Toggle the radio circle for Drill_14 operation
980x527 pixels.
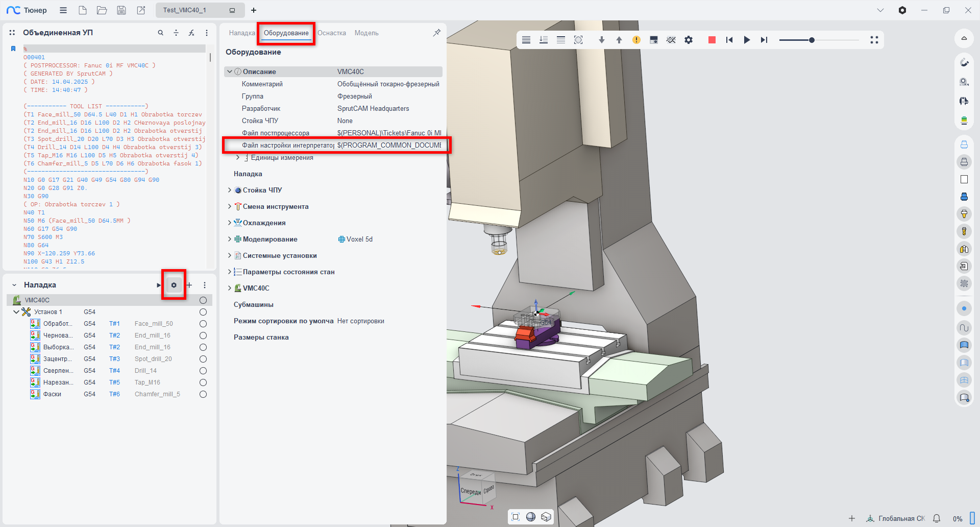[x=203, y=371]
